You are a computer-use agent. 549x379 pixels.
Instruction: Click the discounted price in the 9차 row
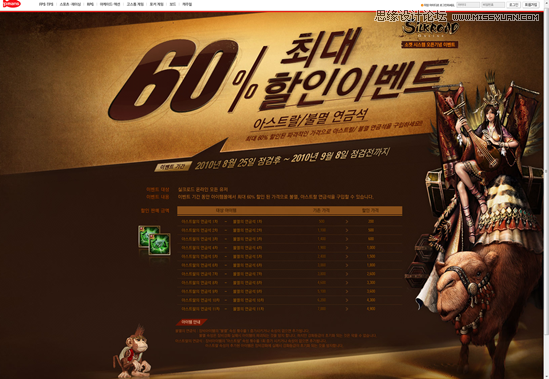coord(371,291)
